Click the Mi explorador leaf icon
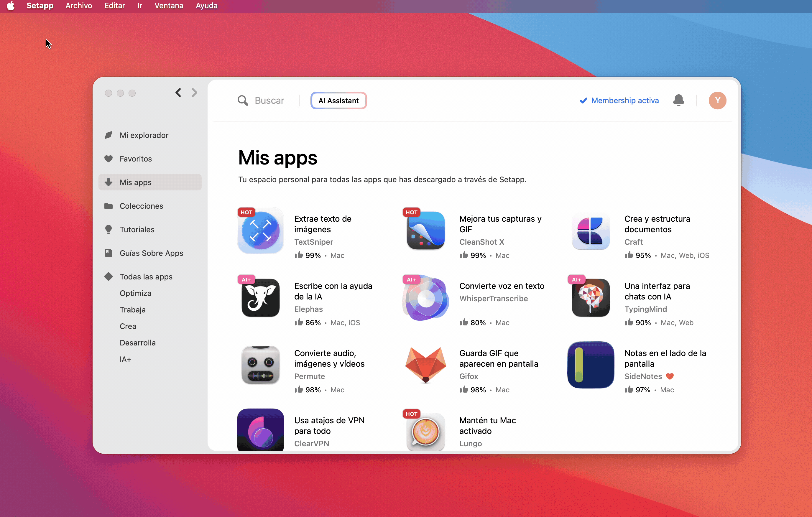 coord(108,135)
